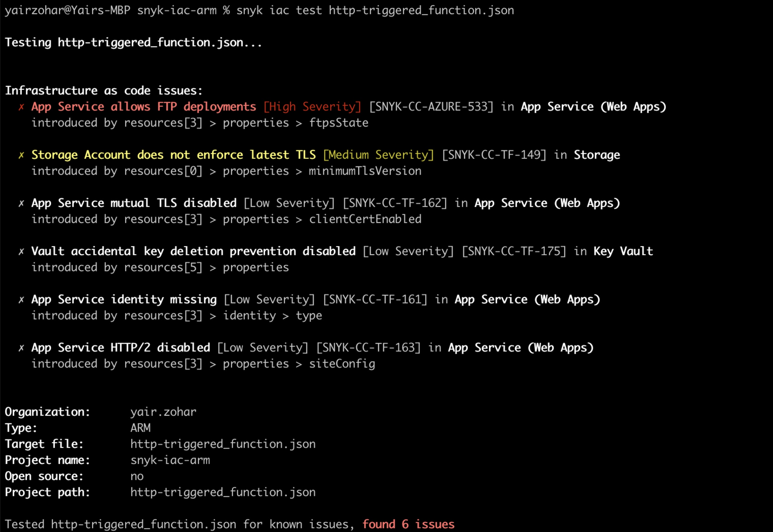Click path ending in 'siteConfig'

203,364
